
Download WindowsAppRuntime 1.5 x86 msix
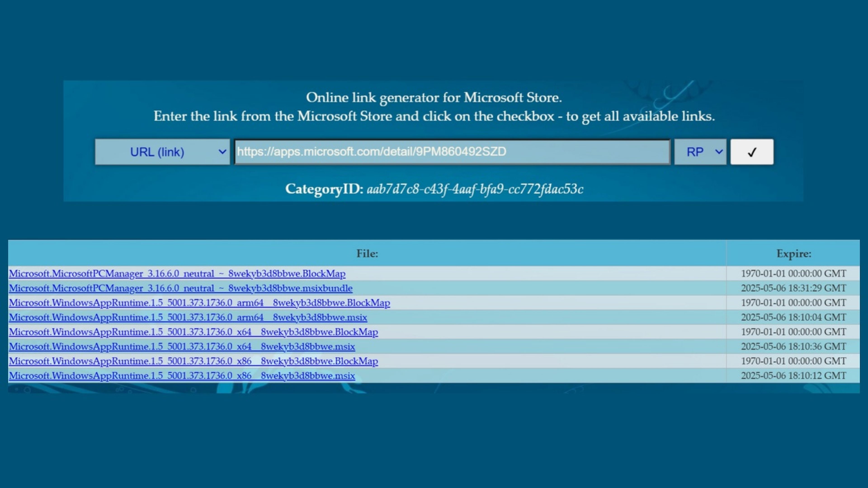[x=182, y=375]
